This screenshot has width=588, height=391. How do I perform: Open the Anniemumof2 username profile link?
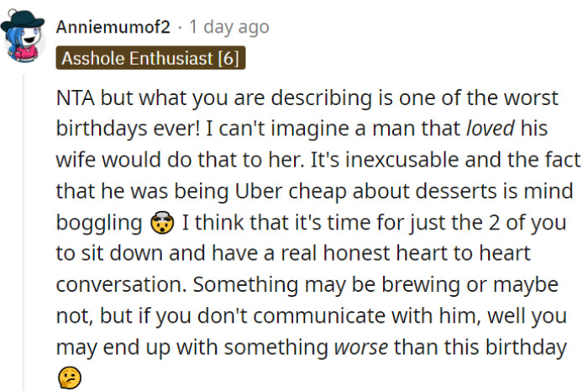(113, 27)
